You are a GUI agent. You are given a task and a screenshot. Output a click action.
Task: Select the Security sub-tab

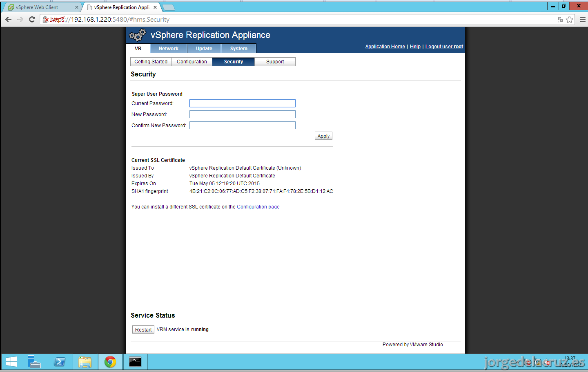tap(234, 62)
